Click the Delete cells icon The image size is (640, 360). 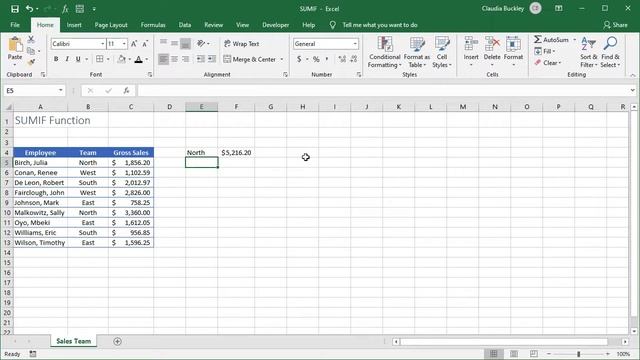point(492,44)
